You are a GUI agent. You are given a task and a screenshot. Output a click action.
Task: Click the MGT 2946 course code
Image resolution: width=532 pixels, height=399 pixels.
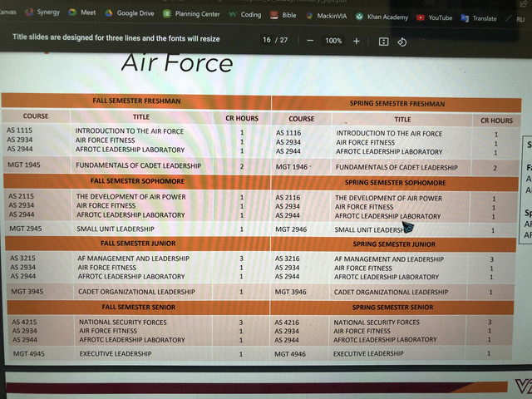click(x=291, y=229)
